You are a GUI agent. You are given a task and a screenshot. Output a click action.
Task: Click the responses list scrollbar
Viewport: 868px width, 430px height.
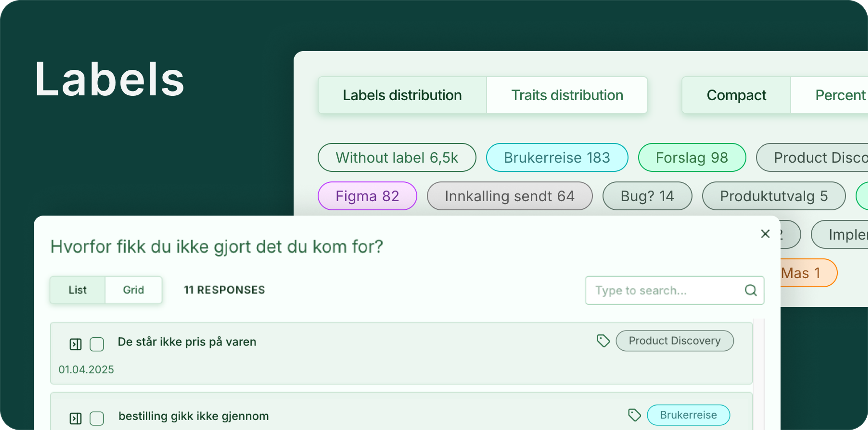point(759,370)
